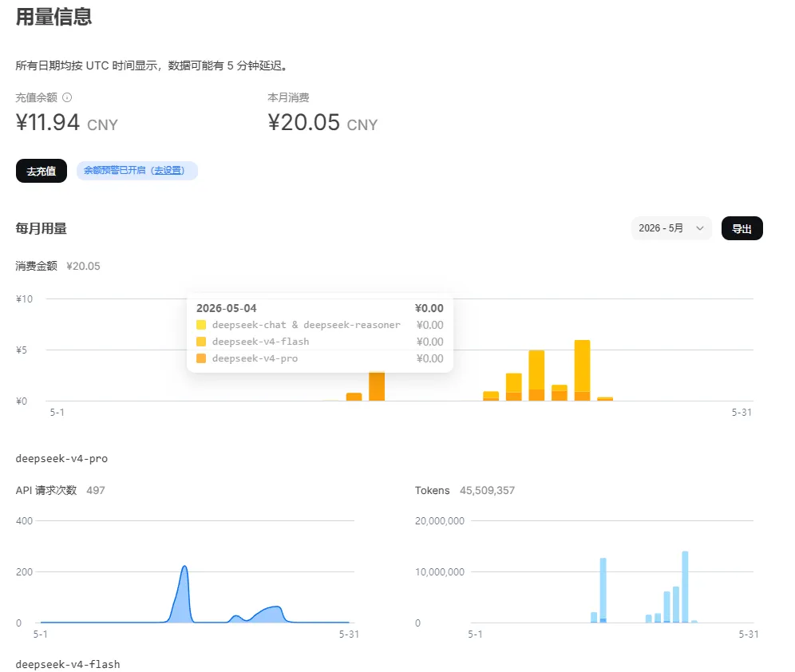This screenshot has height=672, width=795.
Task: Click the 2026-05-04 tooltip date
Action: pos(227,308)
